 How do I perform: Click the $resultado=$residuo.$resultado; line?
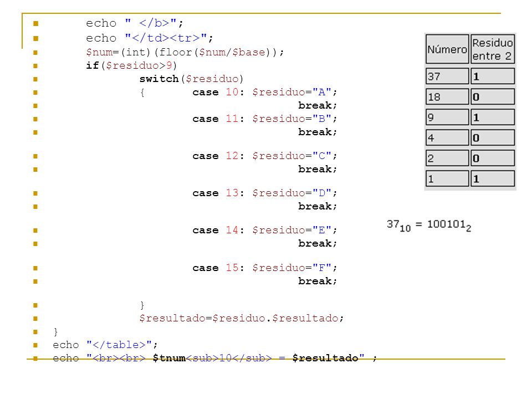[242, 318]
